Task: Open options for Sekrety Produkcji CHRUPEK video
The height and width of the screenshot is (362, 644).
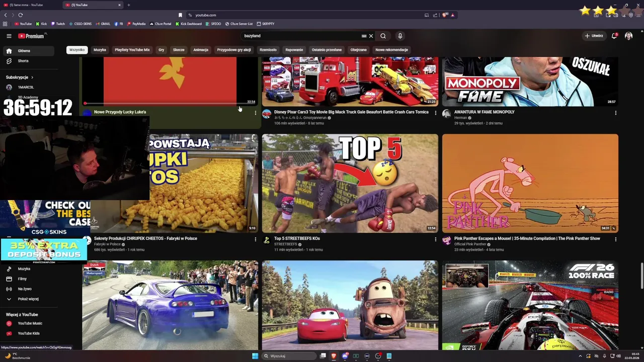Action: tap(255, 239)
